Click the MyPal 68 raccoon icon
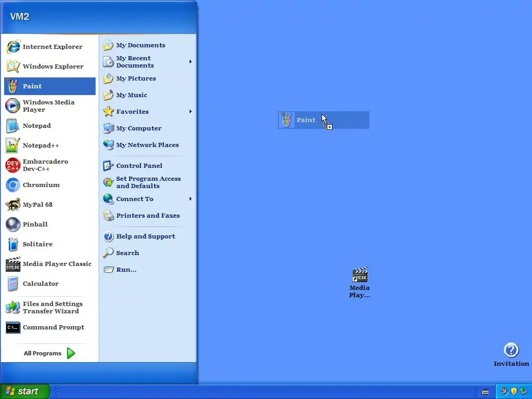 pyautogui.click(x=13, y=205)
